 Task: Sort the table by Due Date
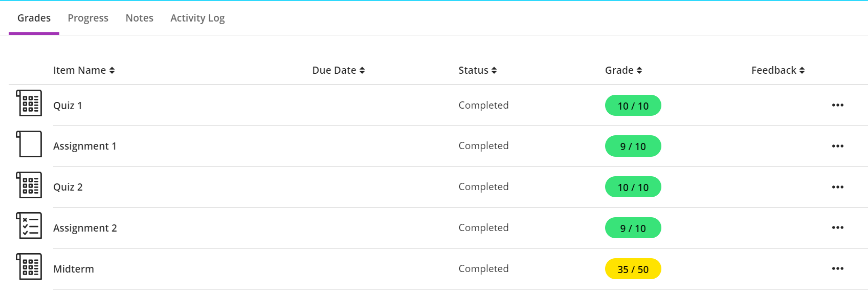pyautogui.click(x=338, y=70)
